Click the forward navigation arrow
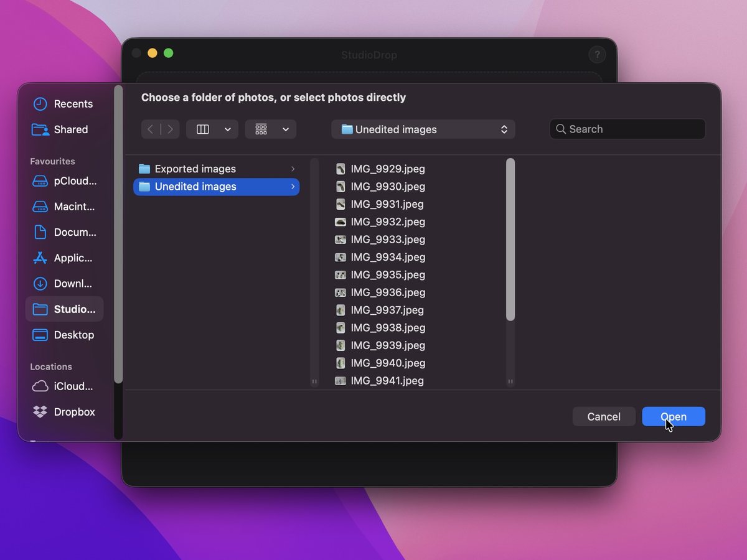The width and height of the screenshot is (747, 560). 171,129
